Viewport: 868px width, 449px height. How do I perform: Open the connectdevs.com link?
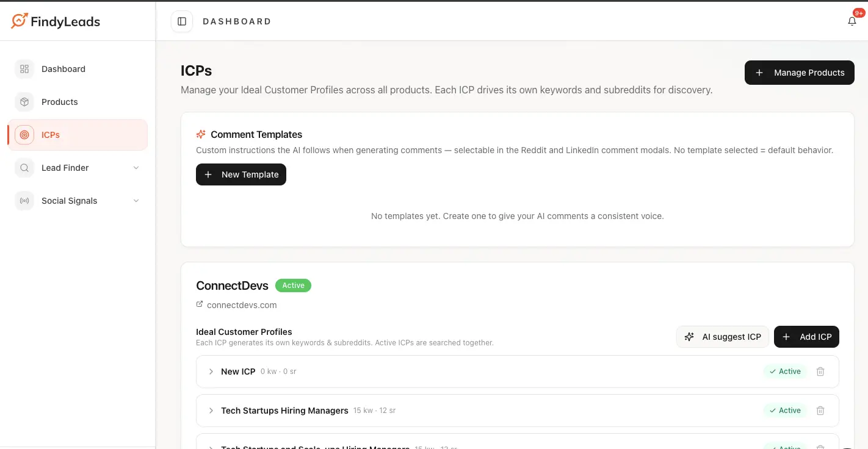[242, 305]
